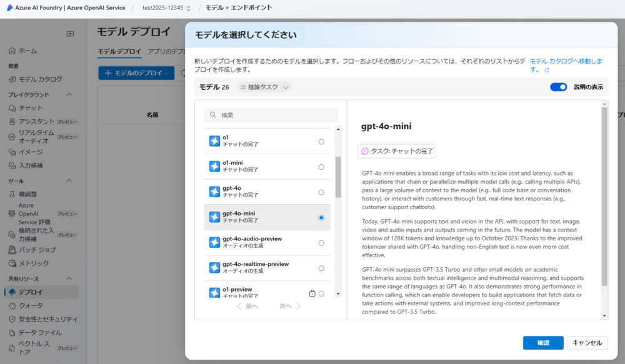
Task: Click the search magnifier icon
Action: (x=213, y=115)
